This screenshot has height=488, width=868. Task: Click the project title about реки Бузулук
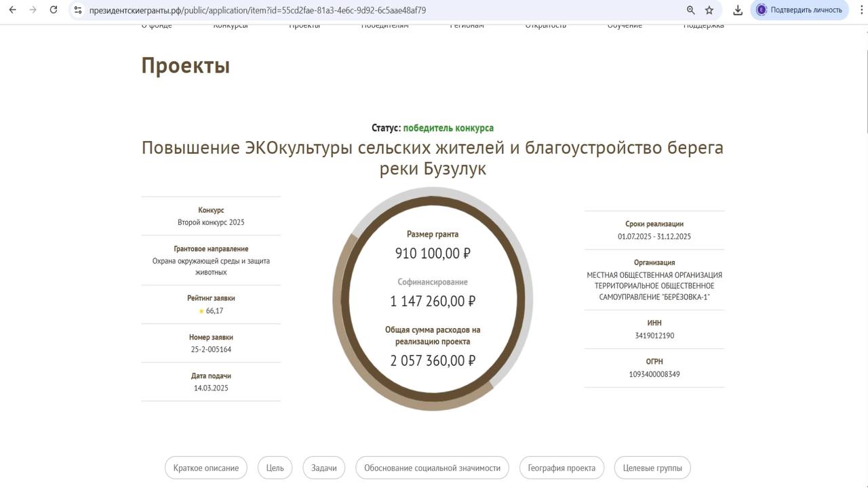point(433,158)
